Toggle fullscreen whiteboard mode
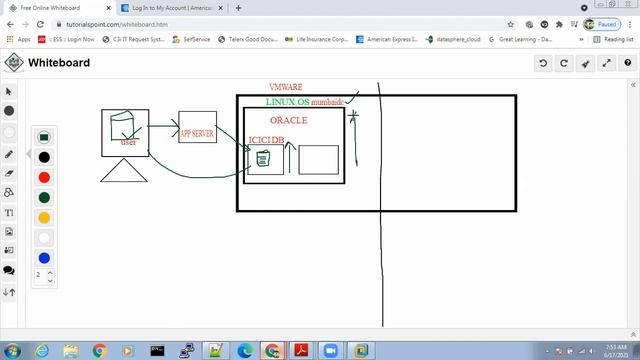This screenshot has height=360, width=640. coord(607,63)
